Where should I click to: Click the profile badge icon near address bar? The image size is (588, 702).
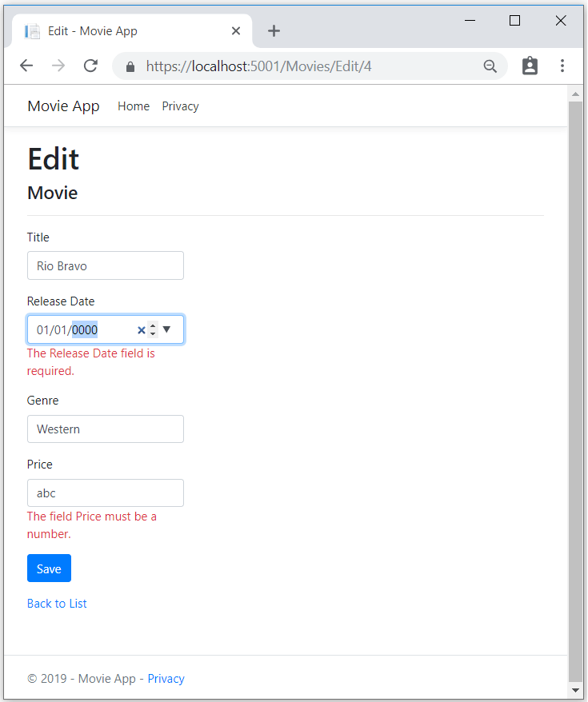(x=530, y=66)
